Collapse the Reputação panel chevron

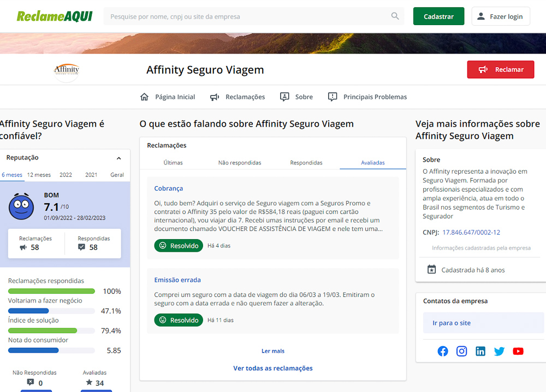(x=118, y=158)
